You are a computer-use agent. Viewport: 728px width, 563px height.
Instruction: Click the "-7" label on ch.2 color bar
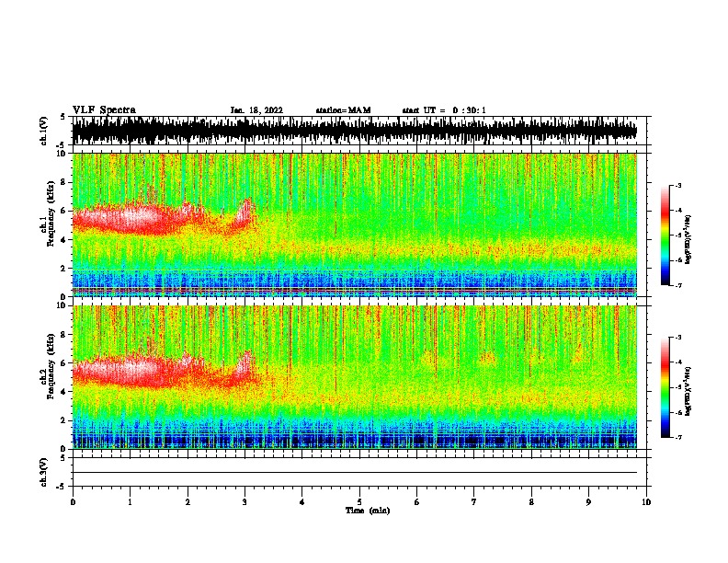click(x=677, y=437)
